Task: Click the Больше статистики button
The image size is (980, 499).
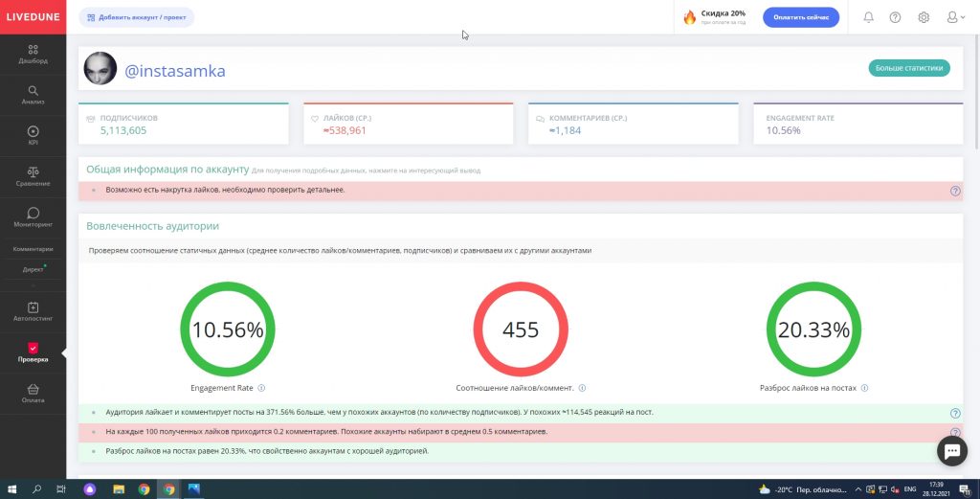Action: [909, 68]
